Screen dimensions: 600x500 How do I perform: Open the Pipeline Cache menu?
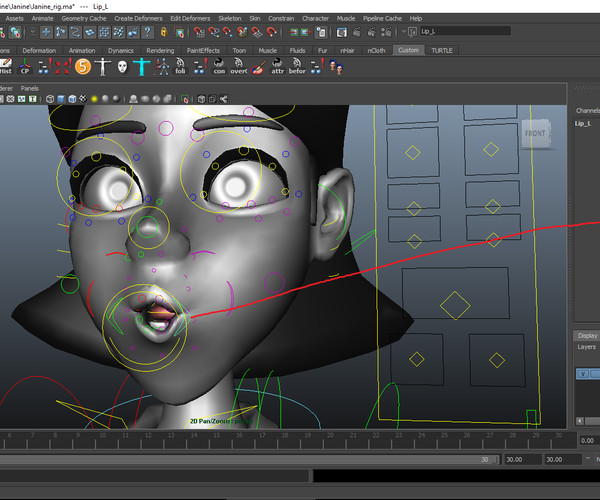(382, 18)
